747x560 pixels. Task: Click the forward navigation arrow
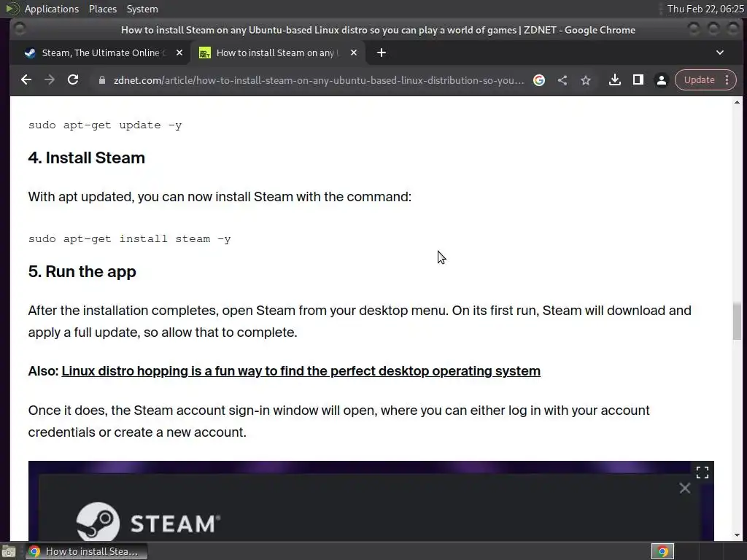(50, 80)
